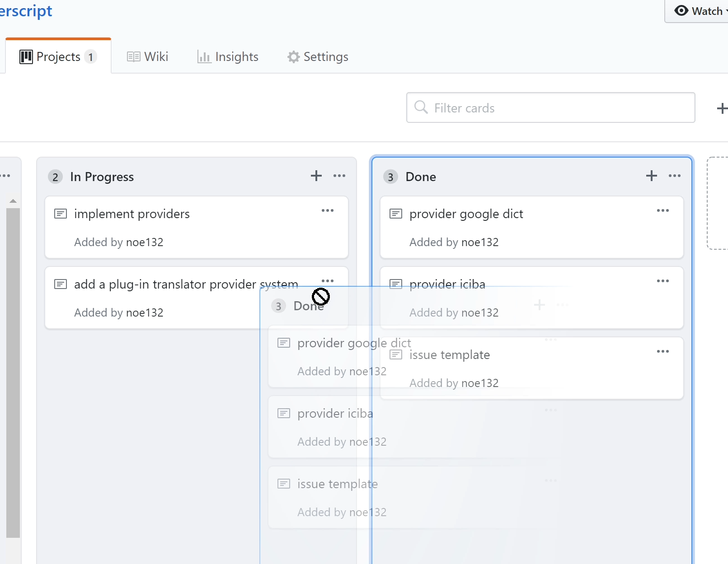Click noe132 link on implement providers card
Viewport: 728px width, 564px height.
tap(145, 242)
